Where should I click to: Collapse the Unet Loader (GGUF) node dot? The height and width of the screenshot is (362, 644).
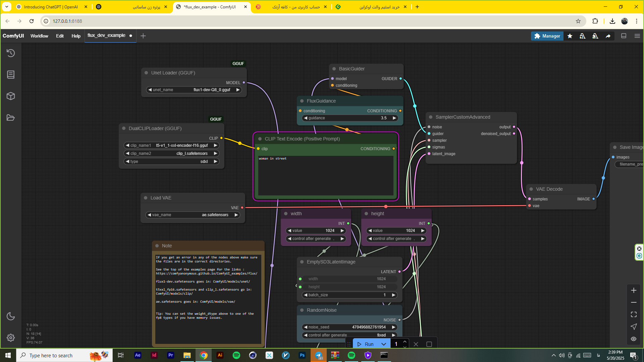coord(146,73)
